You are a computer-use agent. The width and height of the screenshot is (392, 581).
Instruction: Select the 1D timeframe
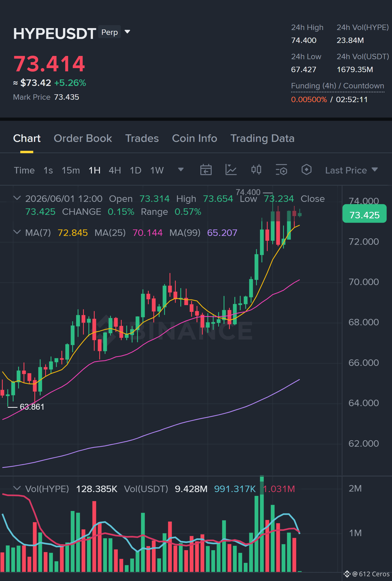(x=135, y=170)
